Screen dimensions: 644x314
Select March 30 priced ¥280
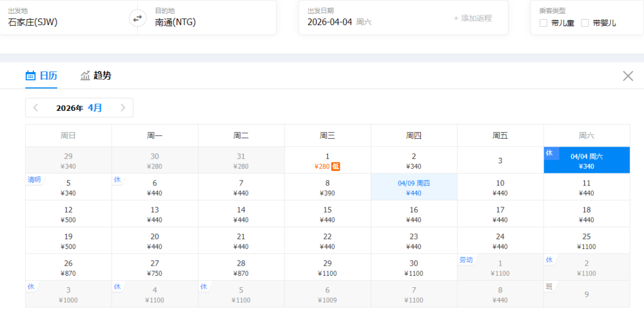point(155,160)
